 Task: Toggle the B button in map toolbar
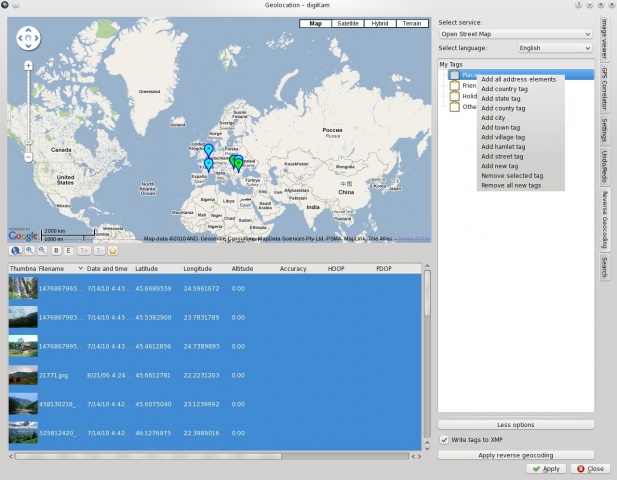point(57,251)
